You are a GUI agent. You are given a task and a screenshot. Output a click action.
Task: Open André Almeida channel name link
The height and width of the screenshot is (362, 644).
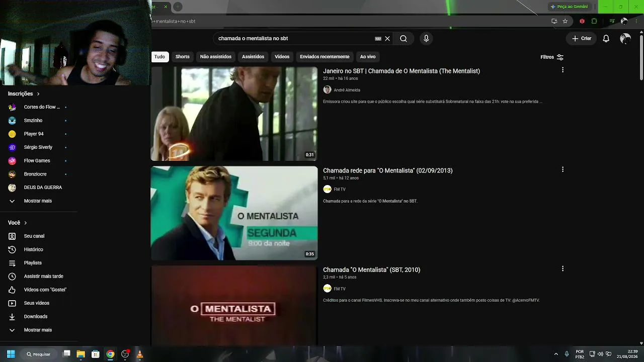[347, 90]
